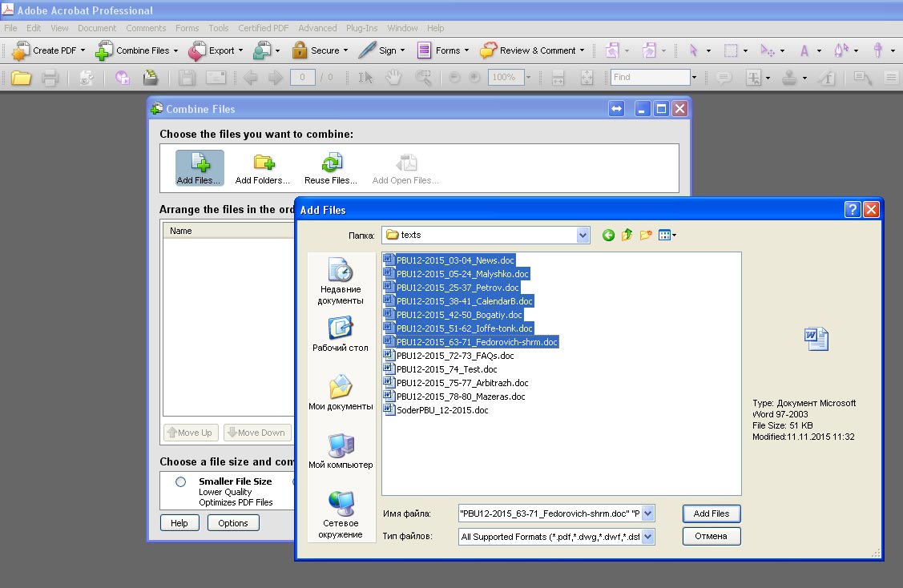This screenshot has height=588, width=903.
Task: Click Help button in Combine Files
Action: 179,523
